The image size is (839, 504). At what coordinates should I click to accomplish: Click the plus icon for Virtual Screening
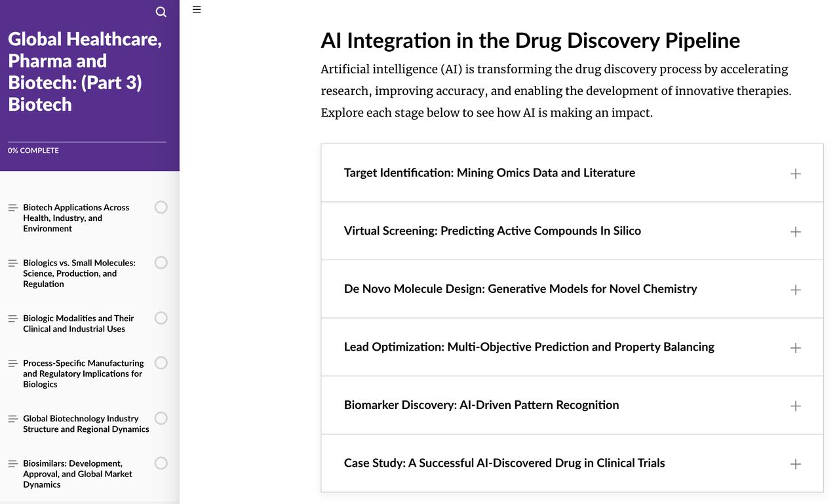point(796,231)
